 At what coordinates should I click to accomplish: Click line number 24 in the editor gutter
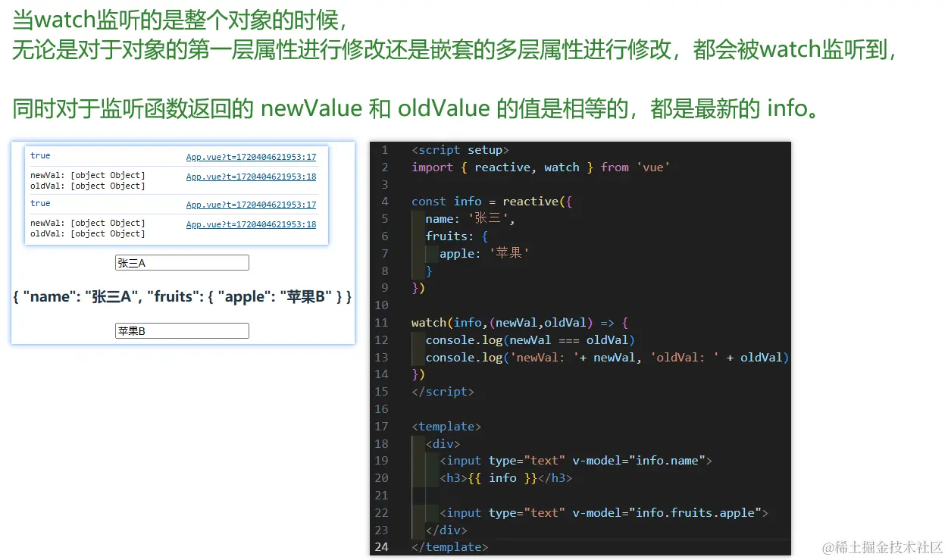pyautogui.click(x=381, y=547)
